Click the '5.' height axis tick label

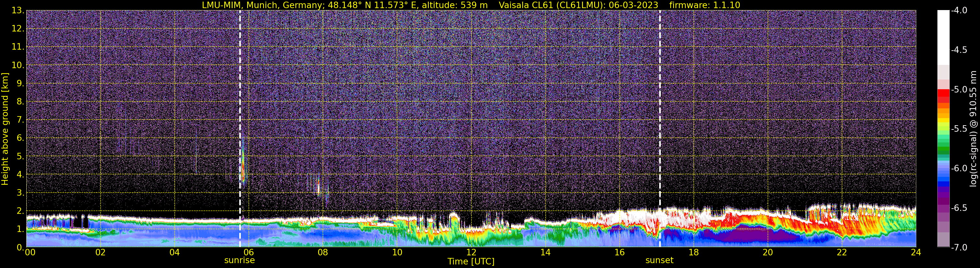point(20,156)
